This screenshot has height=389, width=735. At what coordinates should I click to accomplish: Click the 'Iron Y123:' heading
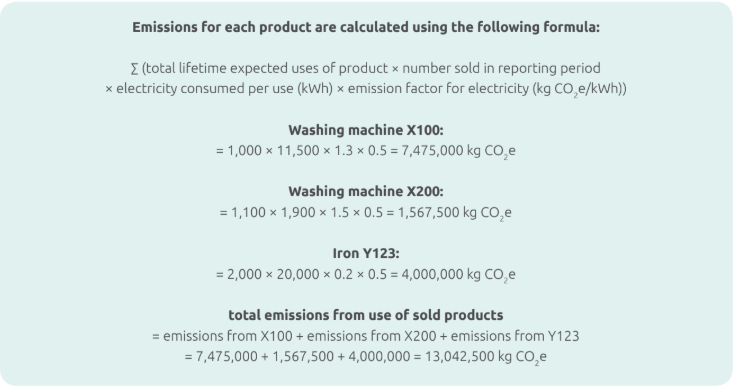point(366,253)
